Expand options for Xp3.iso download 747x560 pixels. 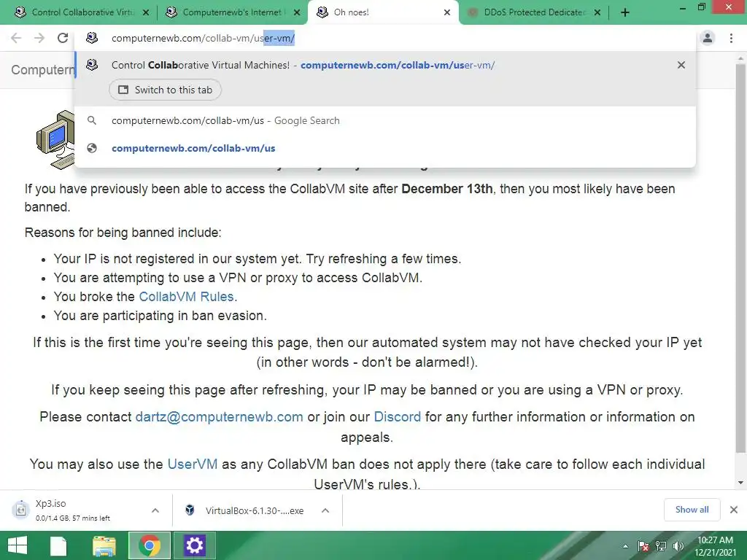[x=155, y=510]
